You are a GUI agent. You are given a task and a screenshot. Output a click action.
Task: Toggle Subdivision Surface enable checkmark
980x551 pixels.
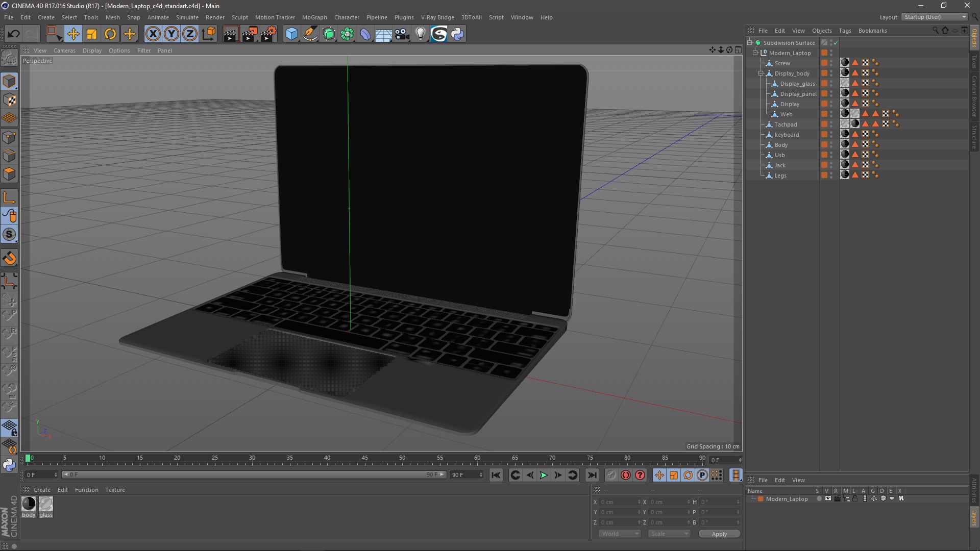(x=836, y=43)
